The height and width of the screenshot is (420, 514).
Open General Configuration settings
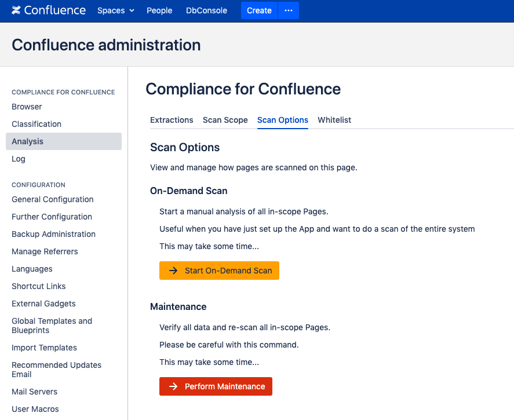click(53, 199)
